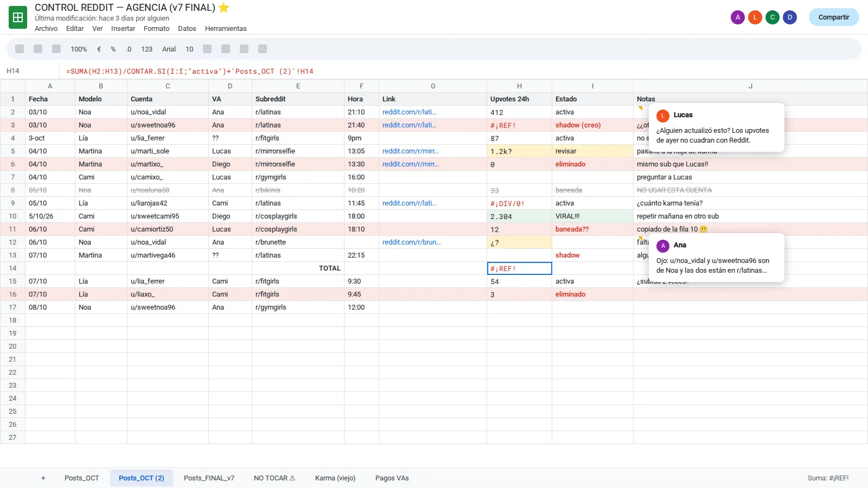Click the star next to the document title
868x488 pixels.
tap(224, 8)
